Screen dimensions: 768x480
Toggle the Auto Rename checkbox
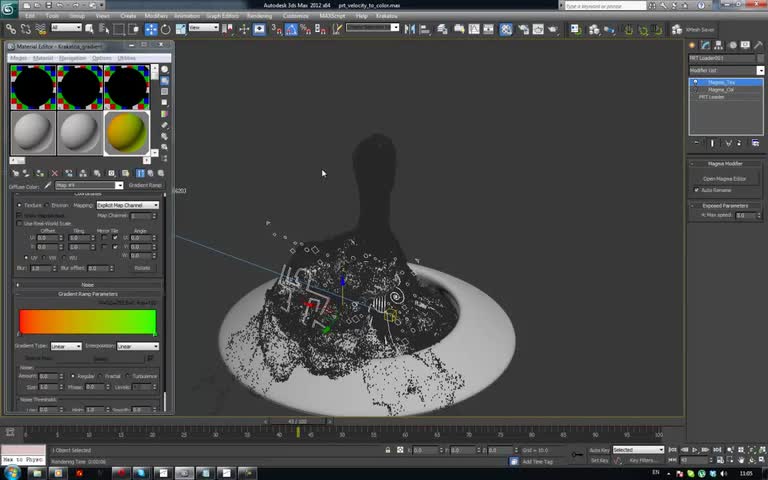coord(697,190)
